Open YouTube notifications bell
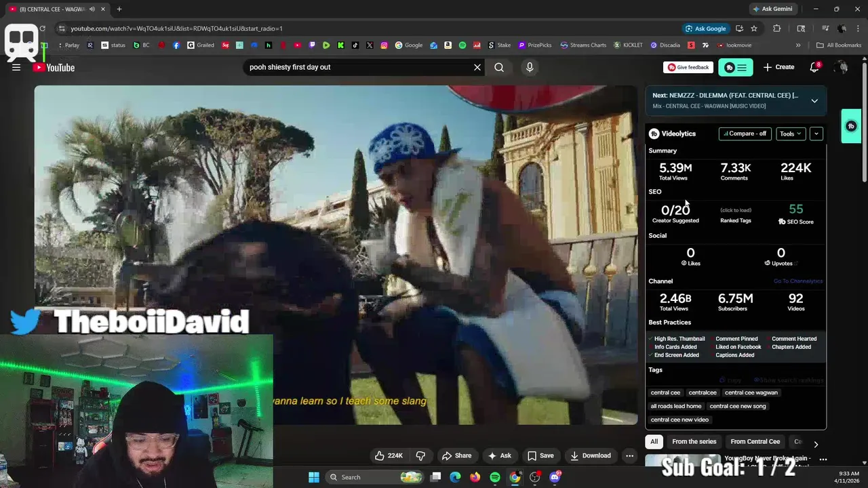Viewport: 868px width, 488px height. click(814, 67)
